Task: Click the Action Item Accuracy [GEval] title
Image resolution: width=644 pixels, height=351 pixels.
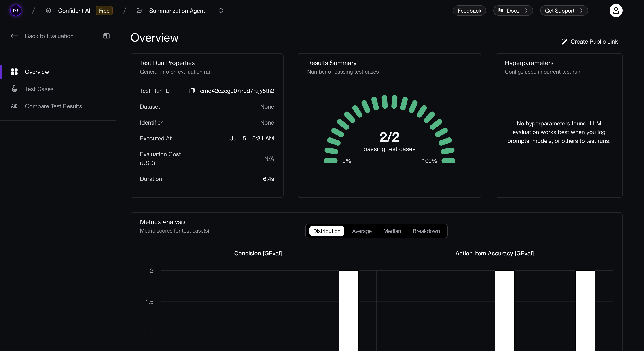Action: pyautogui.click(x=494, y=253)
